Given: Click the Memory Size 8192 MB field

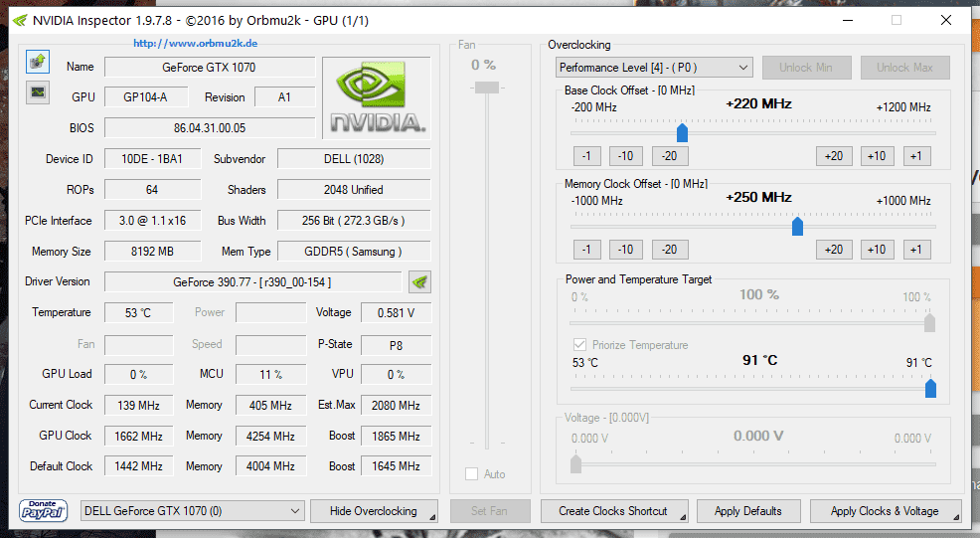Looking at the screenshot, I should [x=152, y=252].
